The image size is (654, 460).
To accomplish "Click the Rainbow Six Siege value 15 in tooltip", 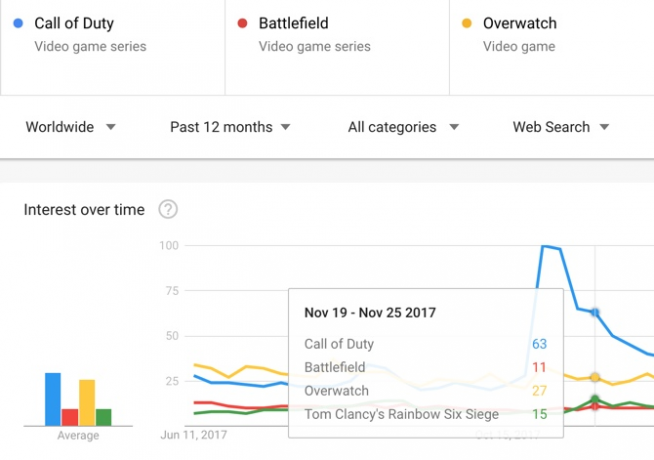I will click(539, 414).
